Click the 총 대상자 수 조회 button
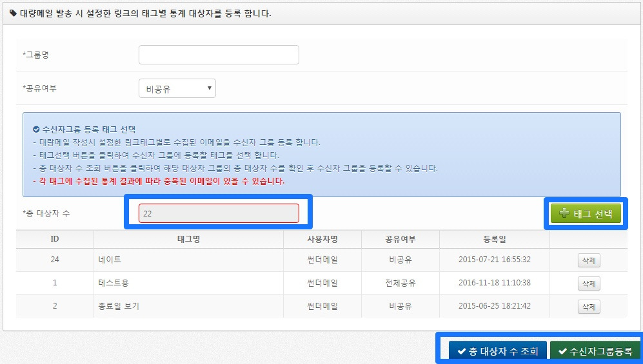Screen dimensions: 643x364 (x=497, y=351)
